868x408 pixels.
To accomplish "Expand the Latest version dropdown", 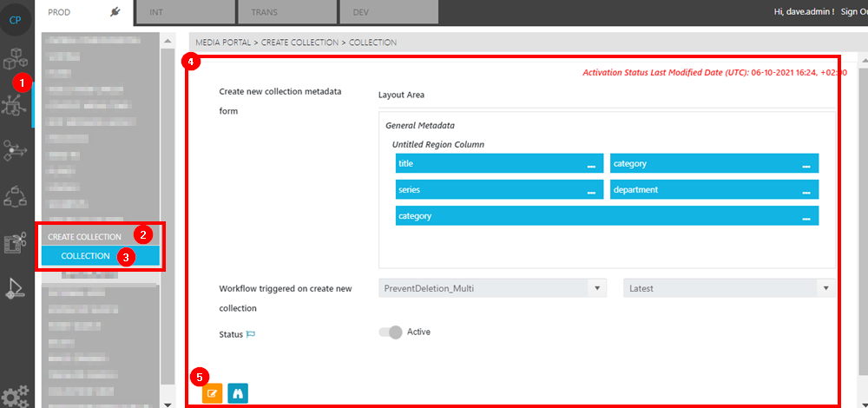I will pos(729,288).
